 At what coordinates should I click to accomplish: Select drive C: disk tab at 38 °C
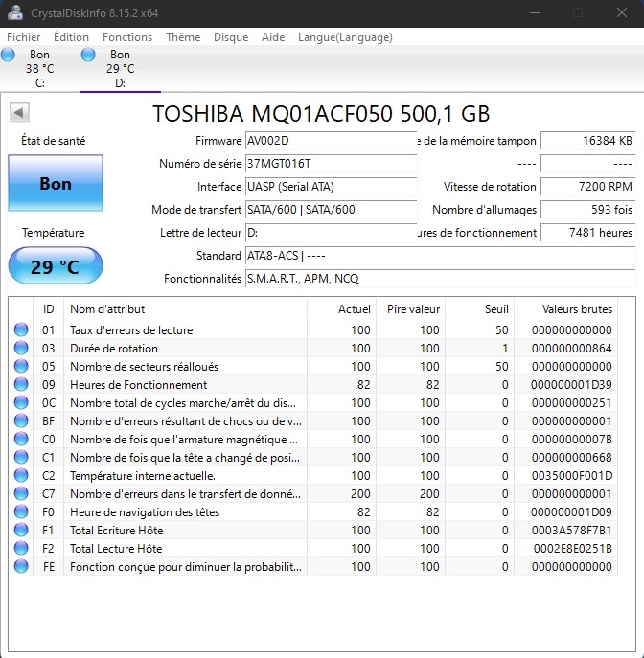[x=38, y=68]
